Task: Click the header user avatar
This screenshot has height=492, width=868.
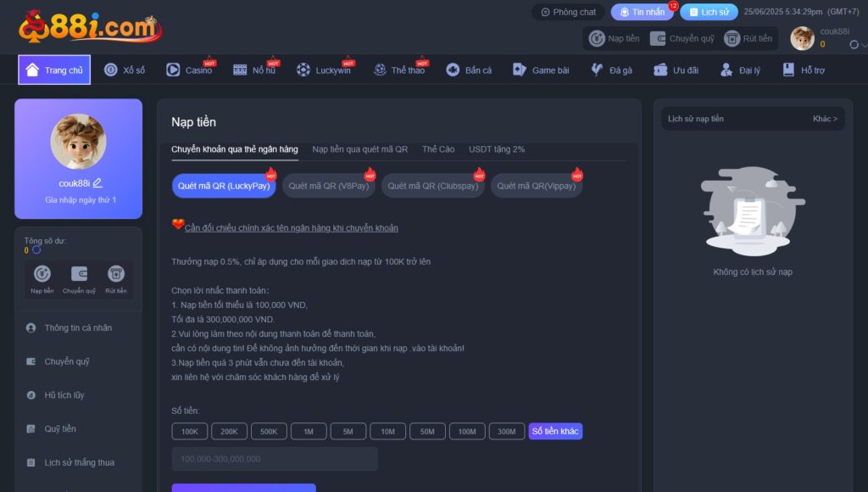Action: pyautogui.click(x=802, y=38)
